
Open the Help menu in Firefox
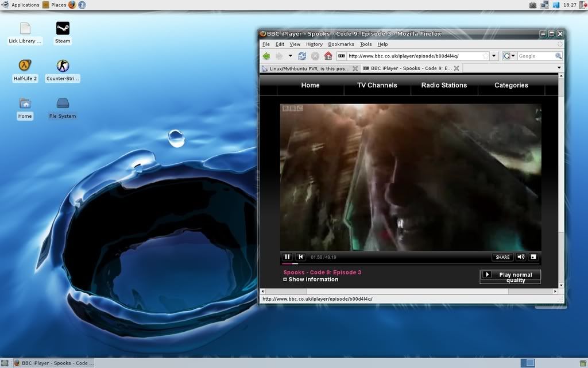pos(382,44)
